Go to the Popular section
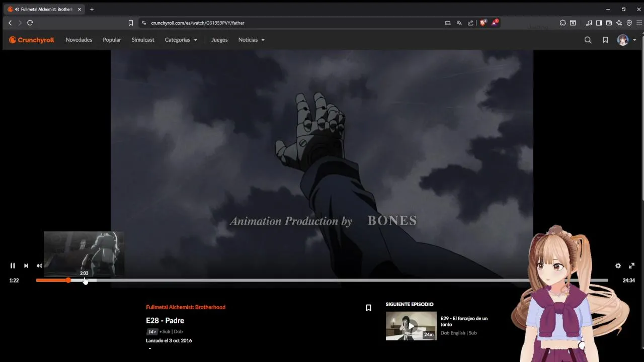The height and width of the screenshot is (362, 644). click(x=112, y=40)
